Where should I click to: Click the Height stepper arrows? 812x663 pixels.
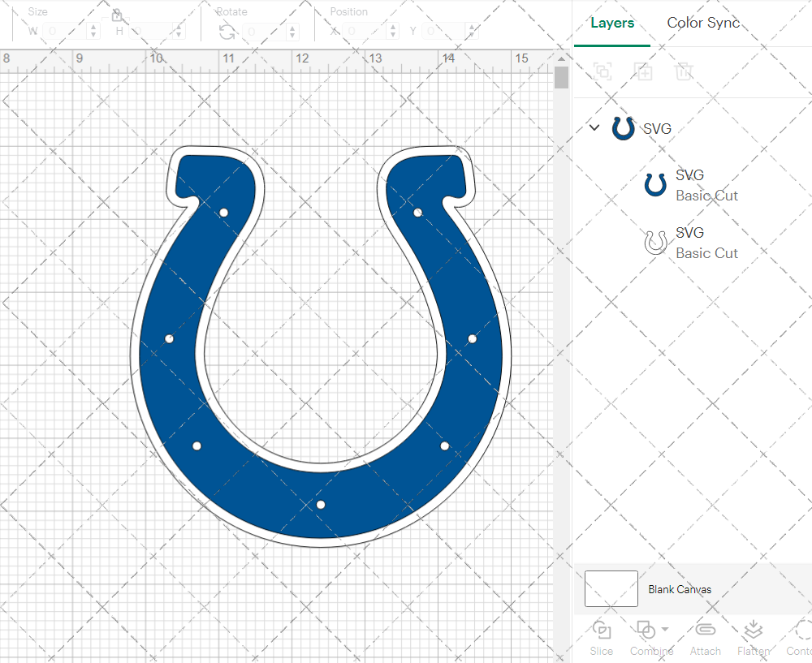click(x=179, y=31)
